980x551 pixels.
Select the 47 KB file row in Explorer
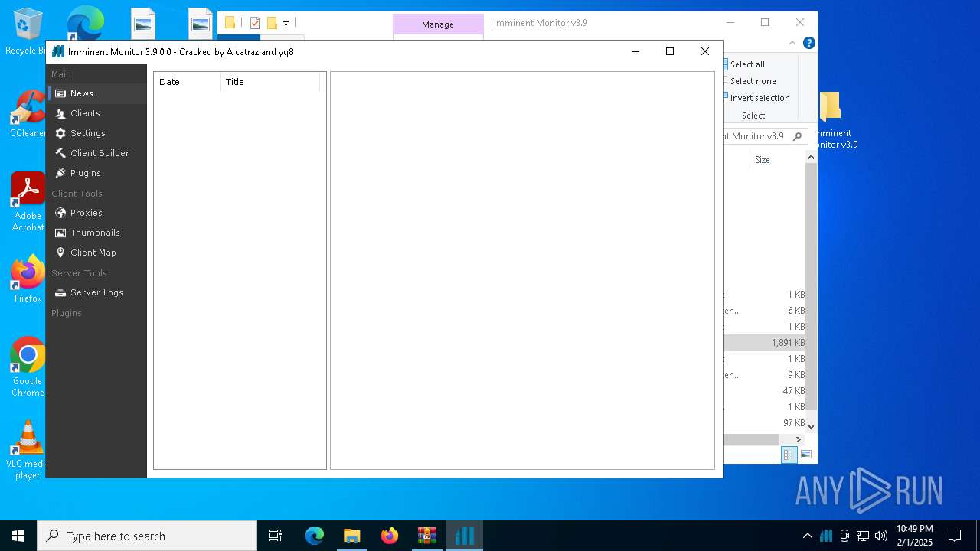click(x=764, y=391)
